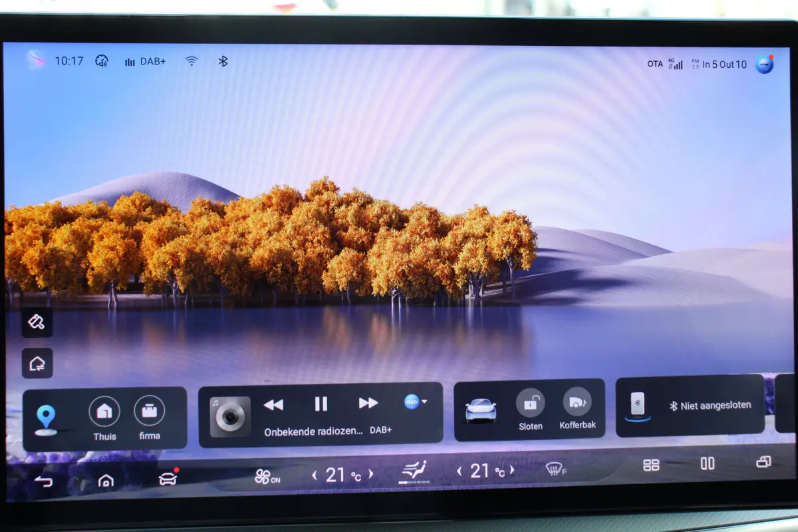The image size is (798, 532).
Task: Pause the radio playback
Action: click(321, 404)
